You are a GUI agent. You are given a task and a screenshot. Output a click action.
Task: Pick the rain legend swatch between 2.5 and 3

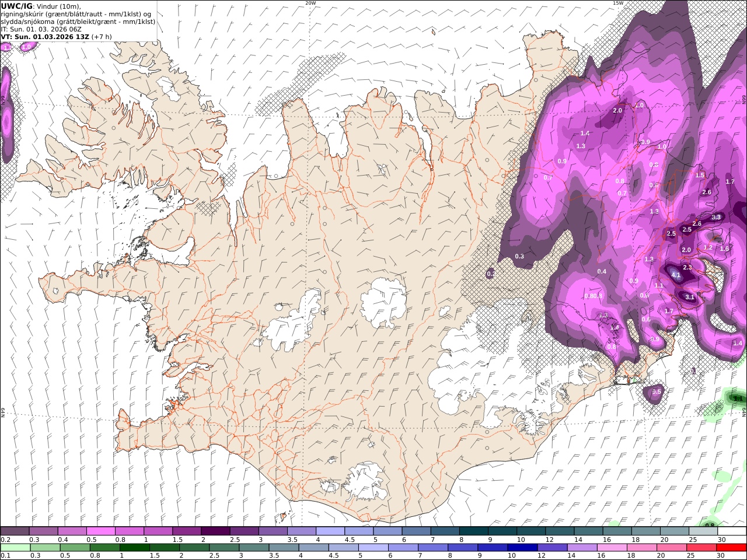(225, 548)
